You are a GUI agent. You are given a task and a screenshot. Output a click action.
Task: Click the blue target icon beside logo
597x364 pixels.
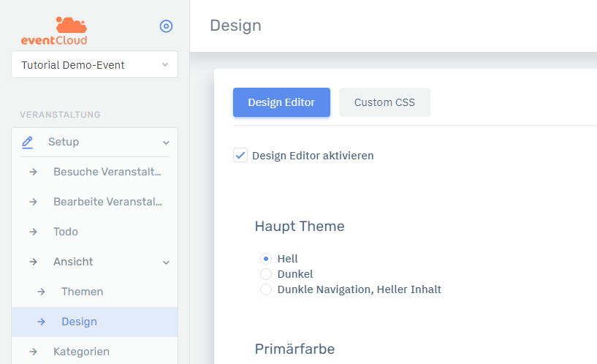(166, 26)
